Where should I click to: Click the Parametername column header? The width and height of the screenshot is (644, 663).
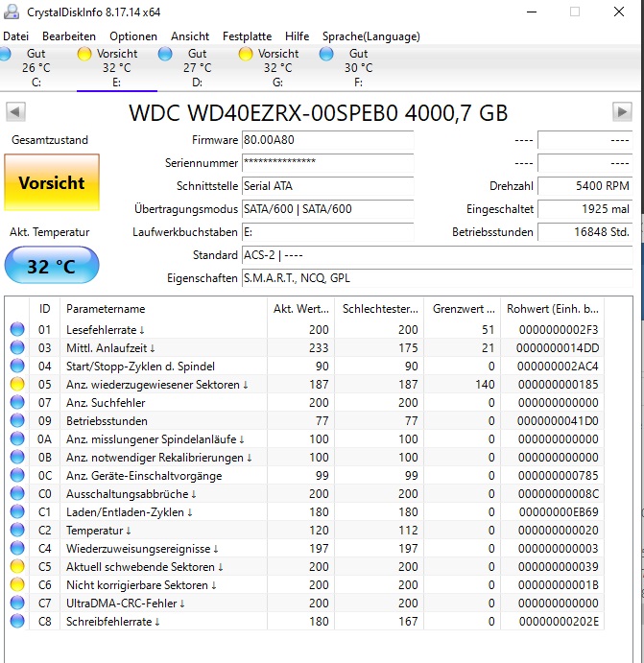click(x=164, y=309)
